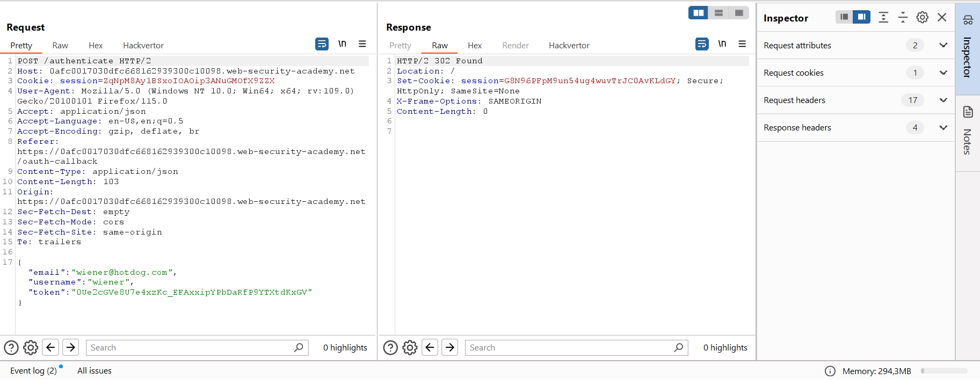Focus the Request search field
This screenshot has height=380, width=980.
[x=198, y=348]
